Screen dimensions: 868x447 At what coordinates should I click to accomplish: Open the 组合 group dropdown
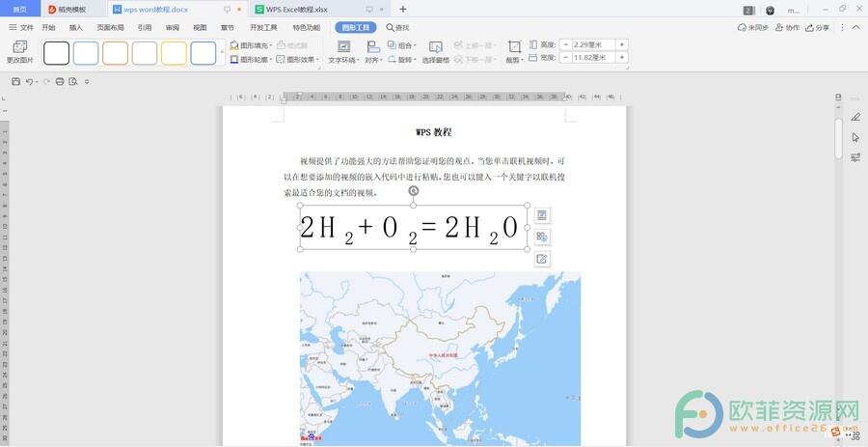pyautogui.click(x=402, y=45)
